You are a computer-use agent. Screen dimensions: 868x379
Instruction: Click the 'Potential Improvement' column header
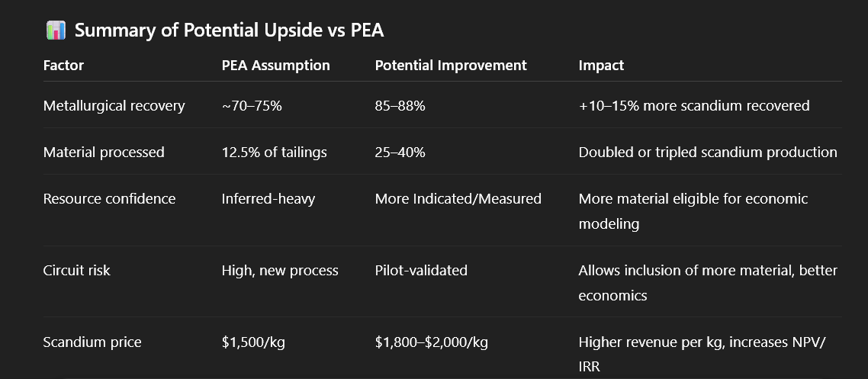[451, 66]
